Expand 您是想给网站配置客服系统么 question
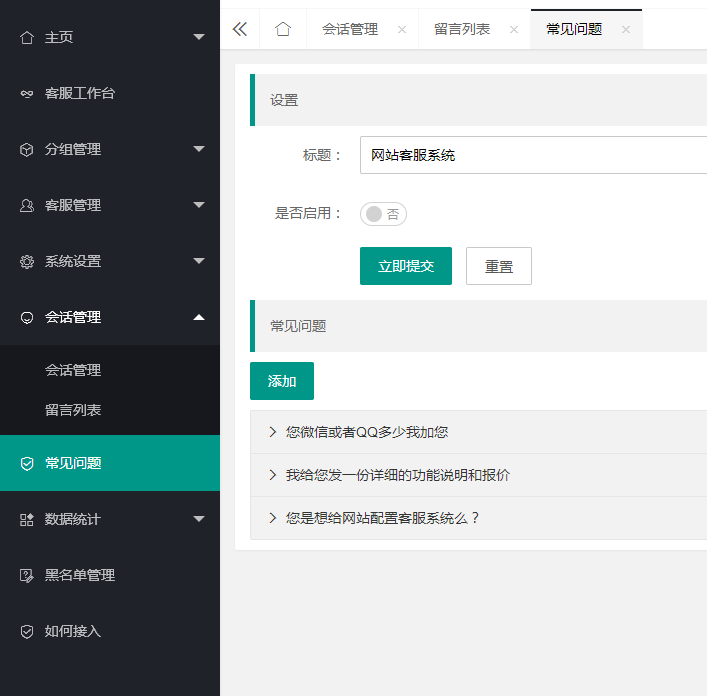Screen dimensions: 707x696 [382, 518]
